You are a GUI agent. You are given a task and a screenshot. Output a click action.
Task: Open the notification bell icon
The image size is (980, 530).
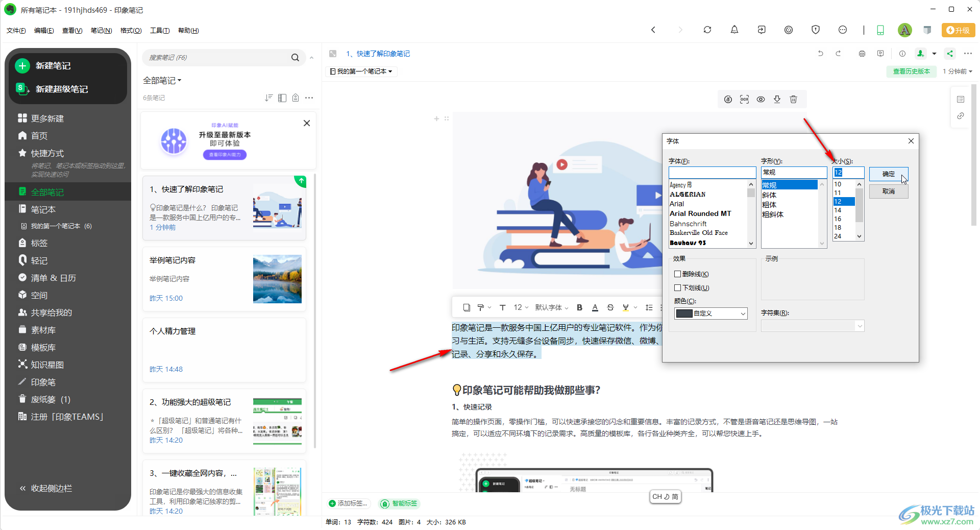[734, 30]
